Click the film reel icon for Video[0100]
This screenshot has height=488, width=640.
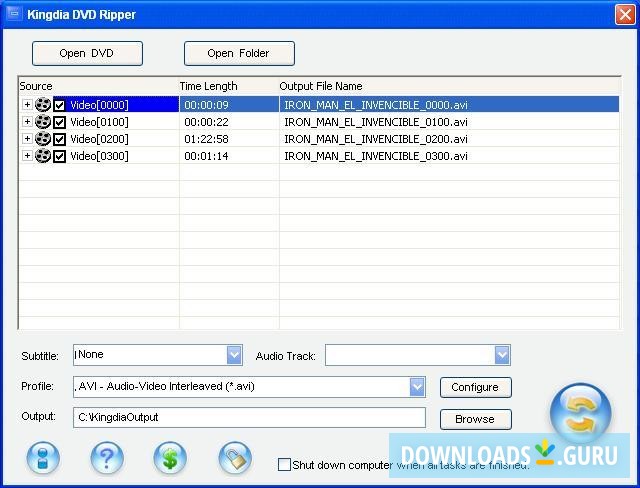43,122
